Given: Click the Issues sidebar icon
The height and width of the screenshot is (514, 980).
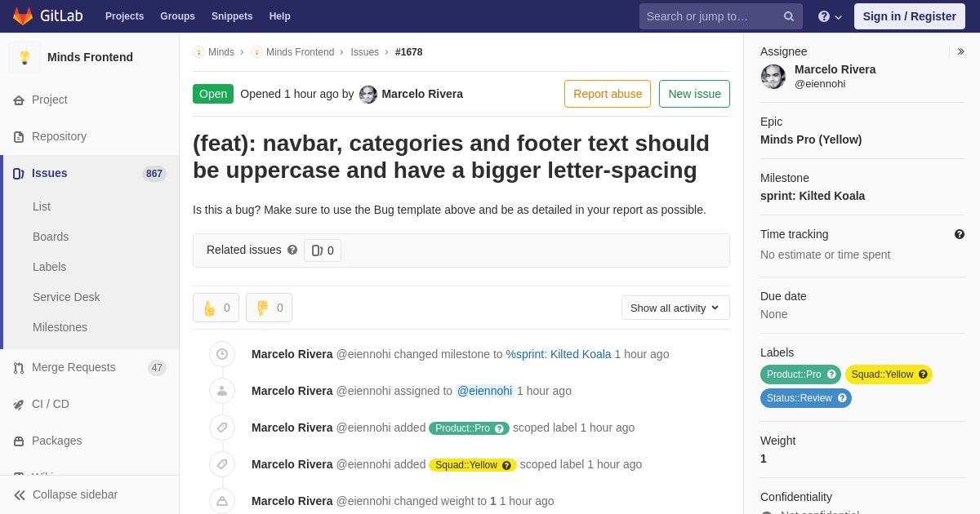Looking at the screenshot, I should coord(18,174).
